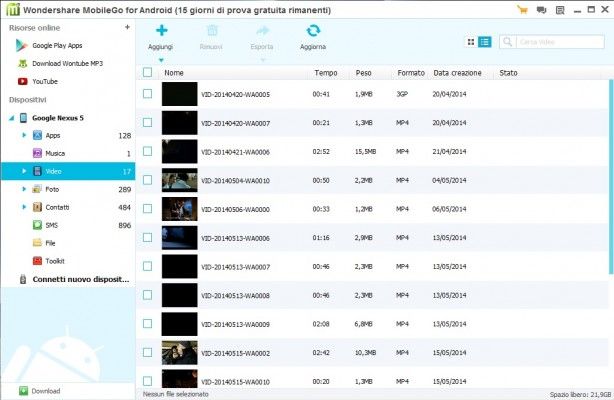Open YouTube online resource
Screen dimensions: 614x400
[x=38, y=81]
